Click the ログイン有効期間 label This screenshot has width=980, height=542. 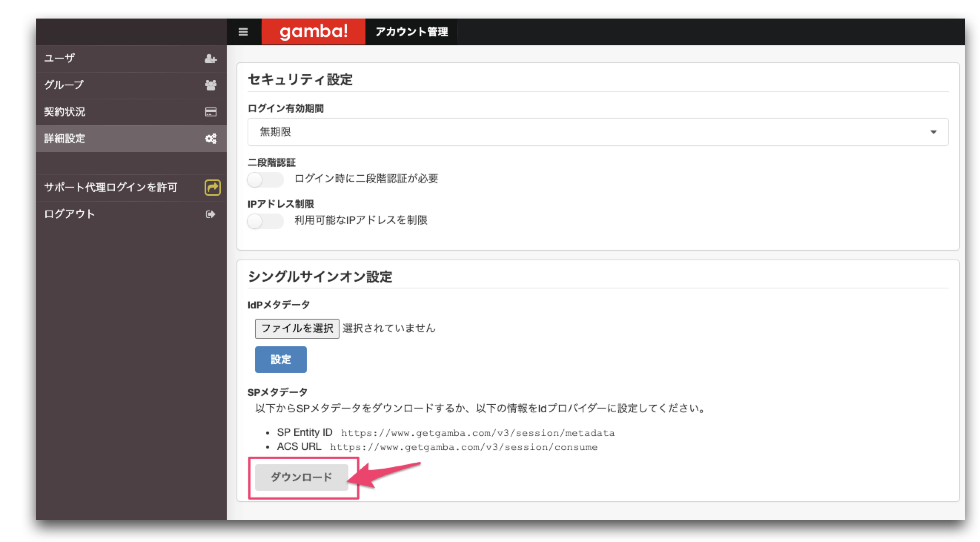pos(286,109)
